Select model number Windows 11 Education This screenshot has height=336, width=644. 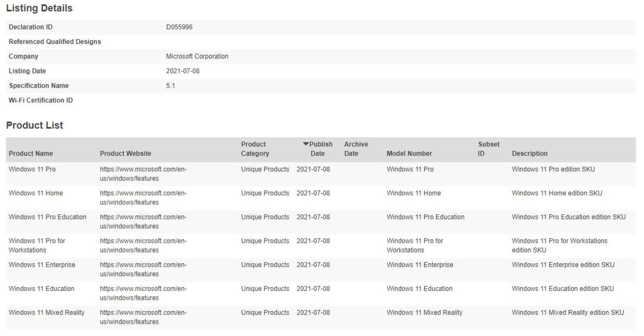coord(420,289)
